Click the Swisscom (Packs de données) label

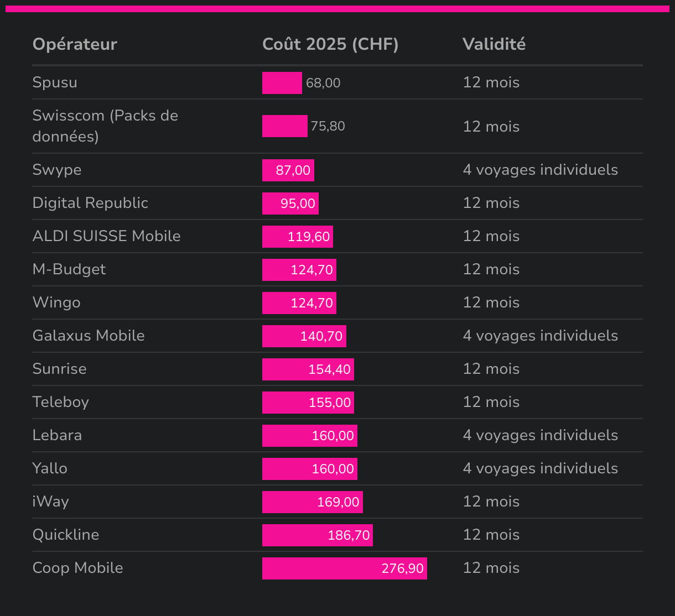coord(105,126)
